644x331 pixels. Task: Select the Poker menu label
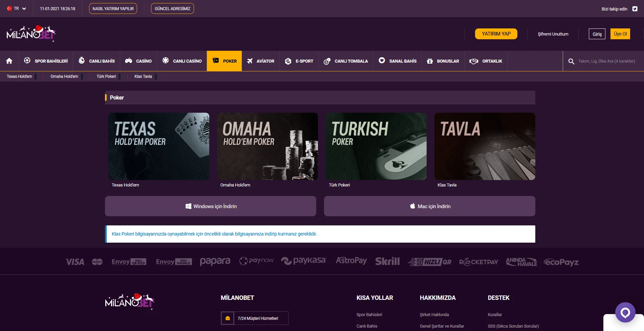coord(230,61)
